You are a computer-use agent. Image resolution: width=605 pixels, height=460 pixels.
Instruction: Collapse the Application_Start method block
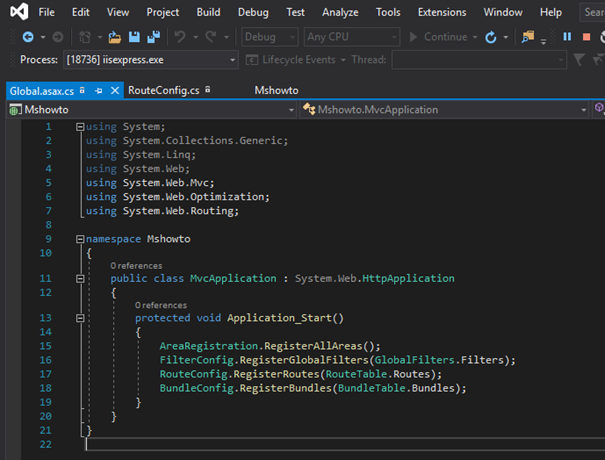[x=80, y=318]
